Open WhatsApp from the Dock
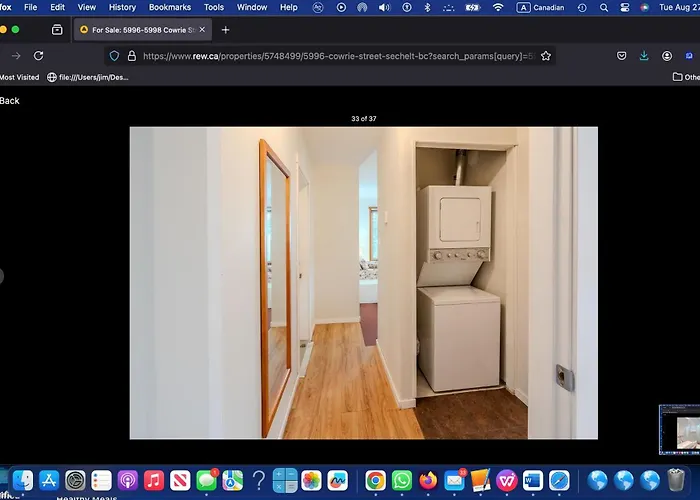This screenshot has height=500, width=700. click(402, 481)
